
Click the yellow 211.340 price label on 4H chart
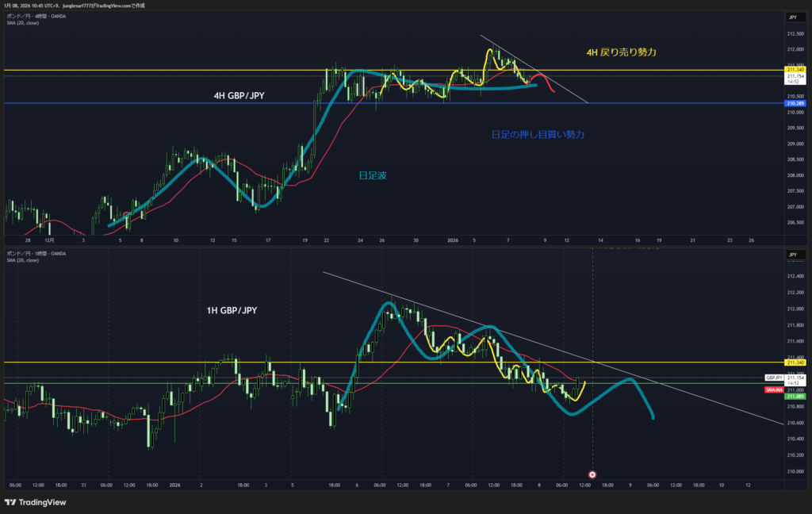tap(793, 70)
